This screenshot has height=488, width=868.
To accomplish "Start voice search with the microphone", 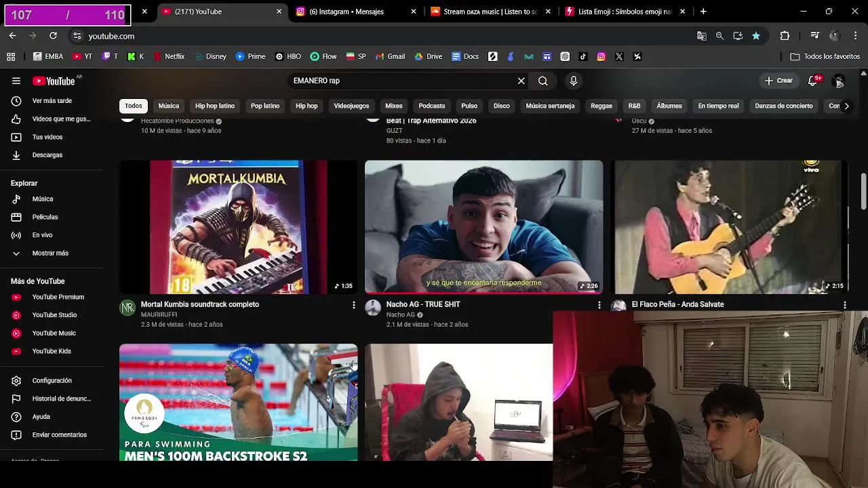I will (x=574, y=81).
